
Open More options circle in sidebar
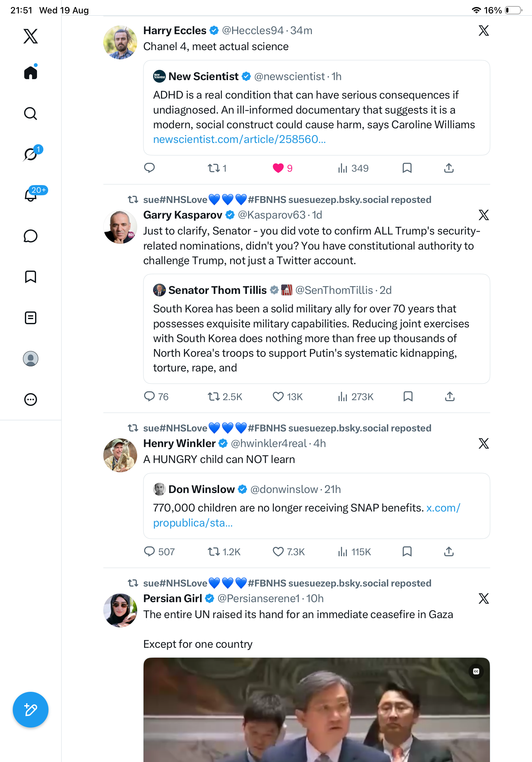pyautogui.click(x=31, y=399)
